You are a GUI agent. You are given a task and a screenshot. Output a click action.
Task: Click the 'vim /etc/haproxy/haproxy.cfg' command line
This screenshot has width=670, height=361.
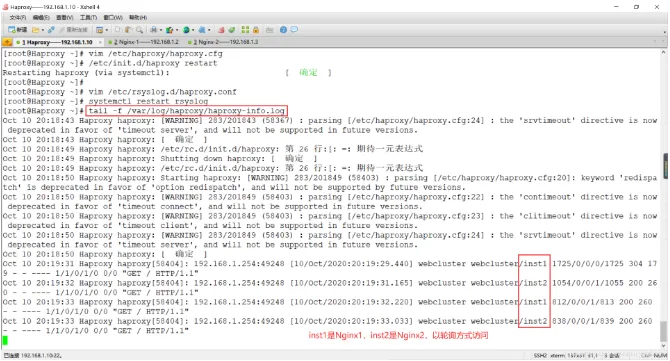(x=113, y=54)
